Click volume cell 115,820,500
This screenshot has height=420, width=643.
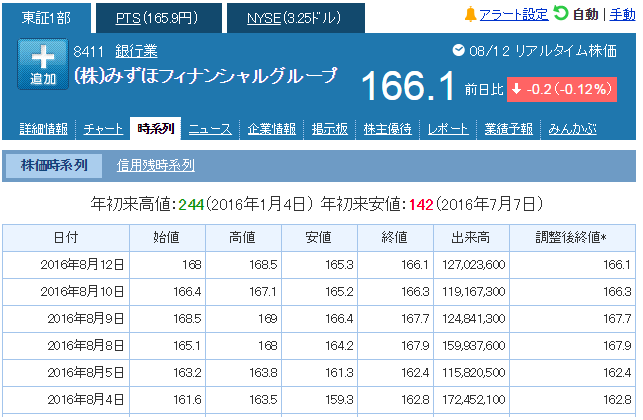pos(474,373)
